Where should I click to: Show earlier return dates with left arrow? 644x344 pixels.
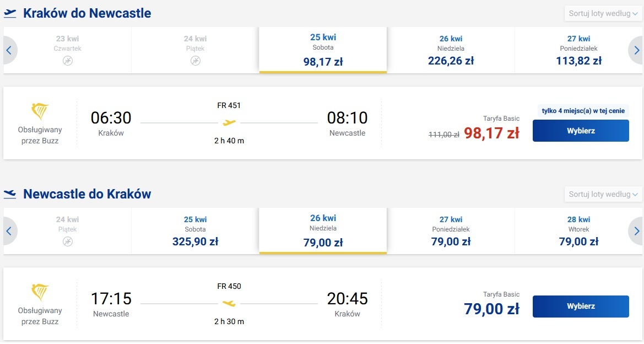pos(9,231)
